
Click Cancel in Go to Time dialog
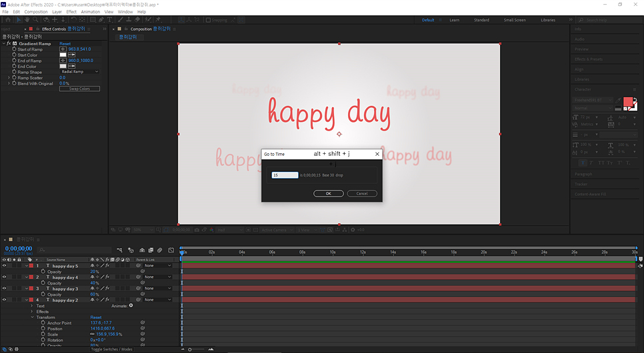362,193
